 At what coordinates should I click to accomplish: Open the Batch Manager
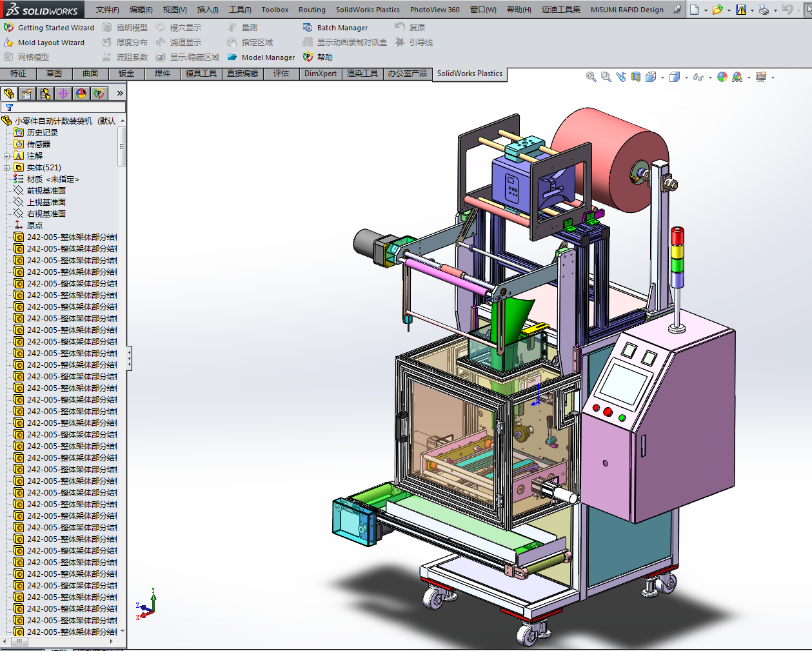click(342, 28)
